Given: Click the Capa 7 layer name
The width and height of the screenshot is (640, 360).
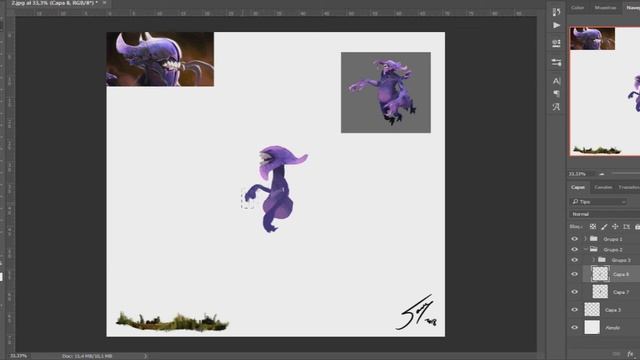Looking at the screenshot, I should point(621,292).
